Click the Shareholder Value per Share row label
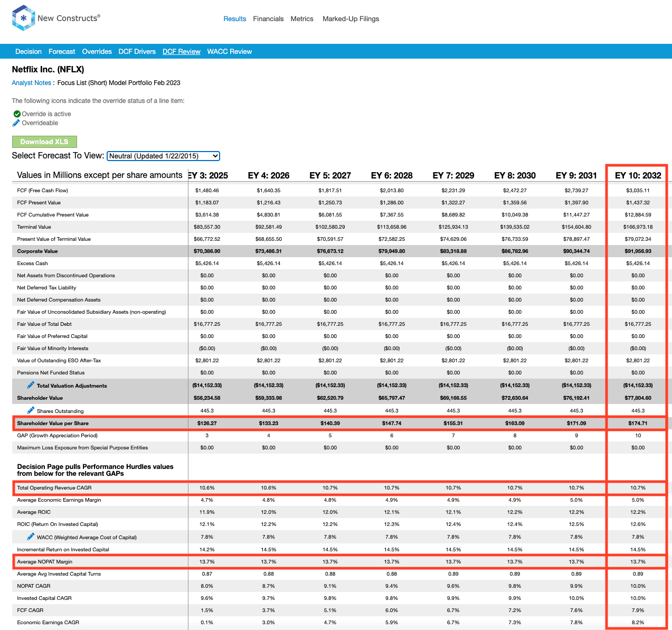The image size is (672, 630). point(53,424)
